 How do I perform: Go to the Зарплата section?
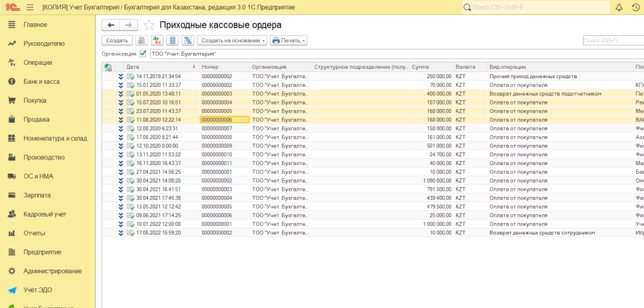click(38, 195)
